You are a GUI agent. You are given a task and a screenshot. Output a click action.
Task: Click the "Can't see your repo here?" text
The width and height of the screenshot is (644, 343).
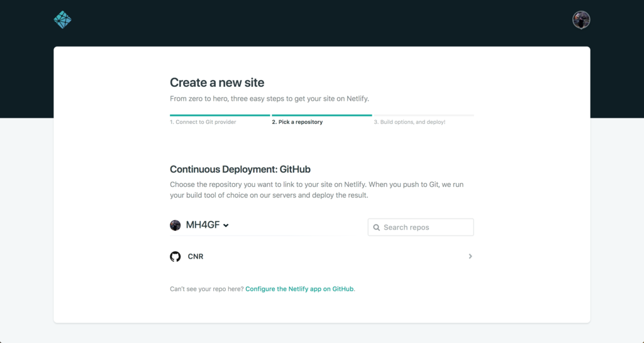pos(206,289)
